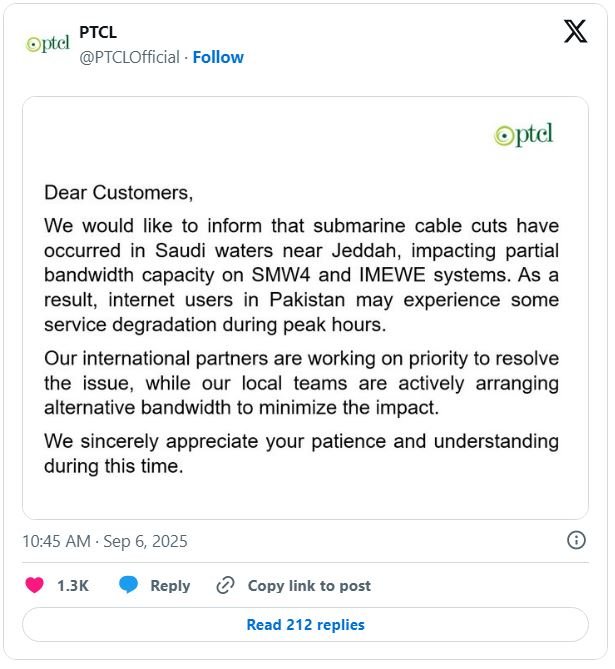The image size is (615, 669).
Task: Click the Copy link to post text
Action: click(309, 586)
